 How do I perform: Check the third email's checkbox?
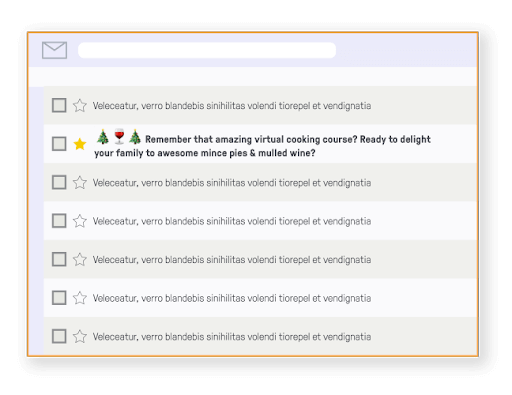click(59, 182)
